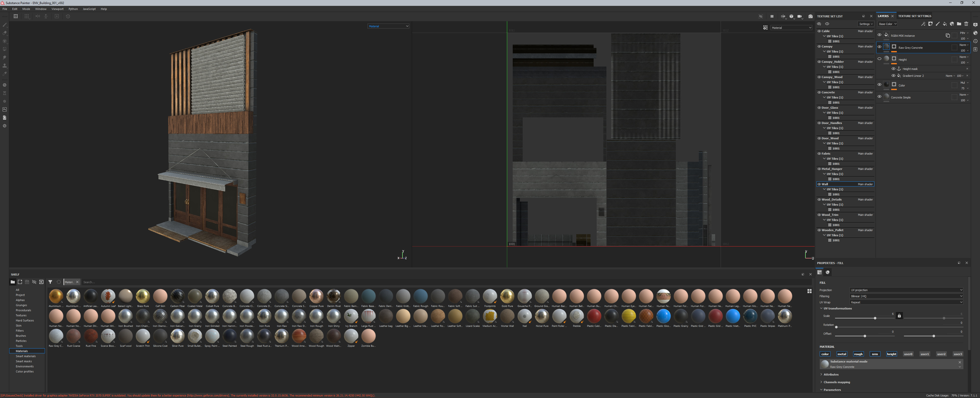Click the video camera settings icon

click(800, 16)
